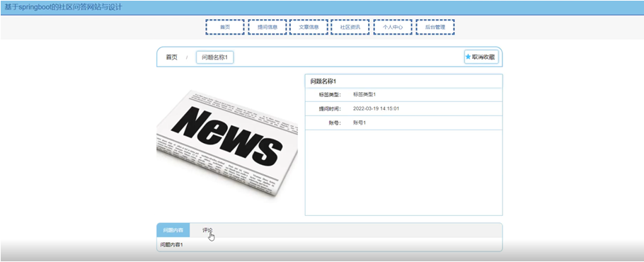Switch to the 问题内容 tab
The height and width of the screenshot is (262, 644).
[173, 230]
